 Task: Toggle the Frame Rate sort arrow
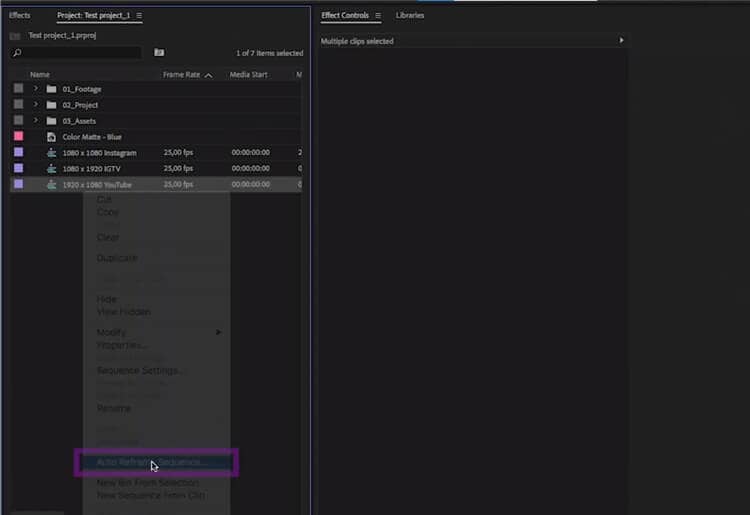(x=208, y=75)
